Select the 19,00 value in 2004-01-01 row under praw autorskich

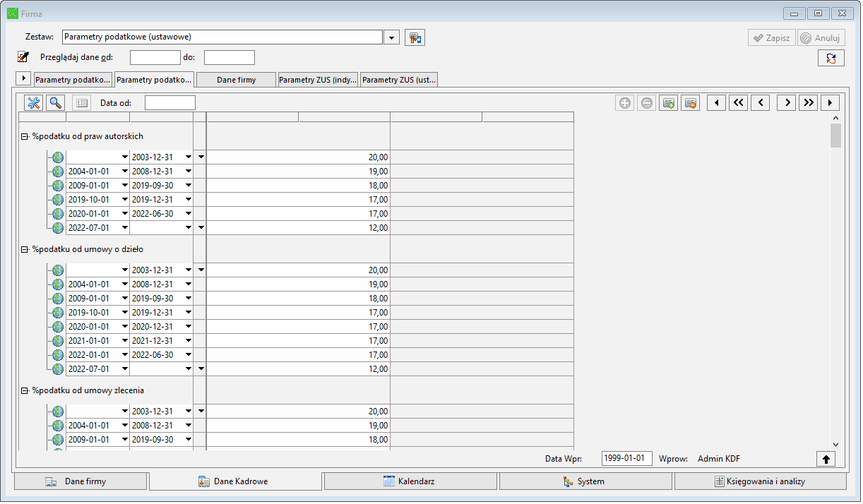(x=298, y=172)
